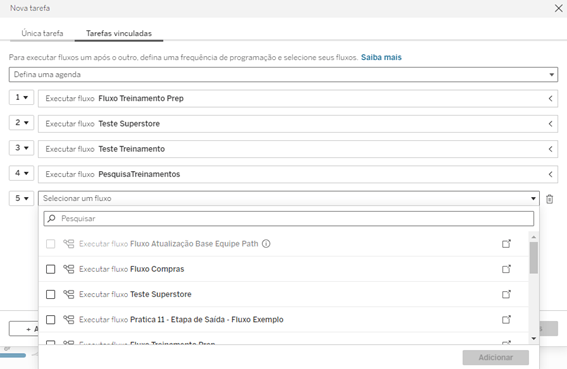Image resolution: width=567 pixels, height=369 pixels.
Task: Click flow icon next to Teste Superstore in list
Action: (69, 294)
